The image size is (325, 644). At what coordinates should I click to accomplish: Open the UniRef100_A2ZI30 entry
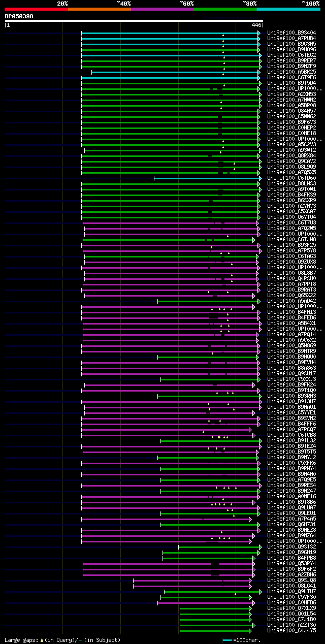click(291, 625)
